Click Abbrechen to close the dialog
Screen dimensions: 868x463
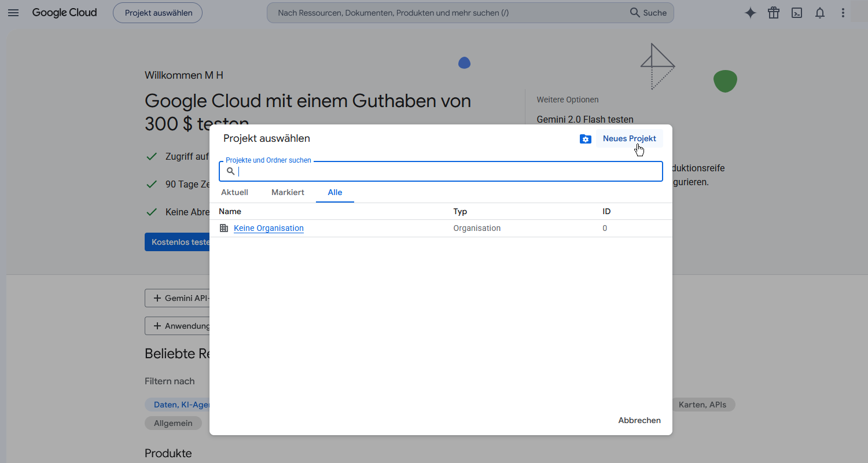pyautogui.click(x=639, y=420)
